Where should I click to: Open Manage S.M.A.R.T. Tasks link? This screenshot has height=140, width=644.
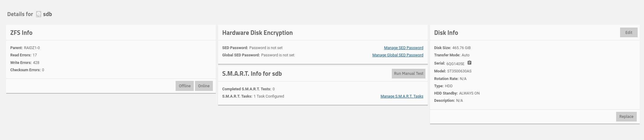[x=402, y=96]
